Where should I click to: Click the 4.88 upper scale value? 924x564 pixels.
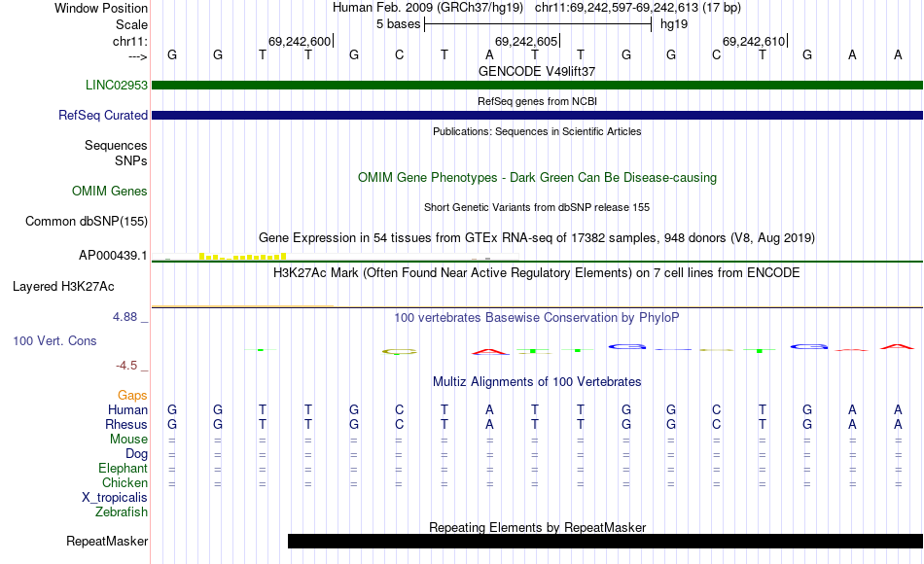[124, 316]
